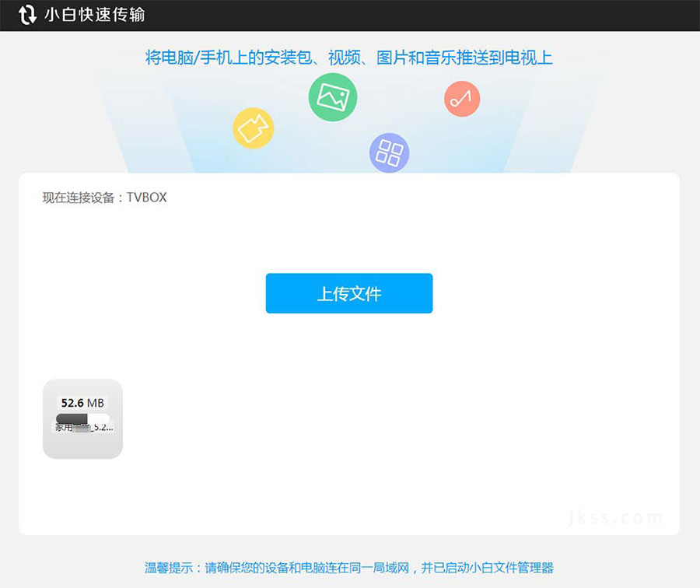This screenshot has height=588, width=700.
Task: Click the red music note icon
Action: [x=461, y=98]
